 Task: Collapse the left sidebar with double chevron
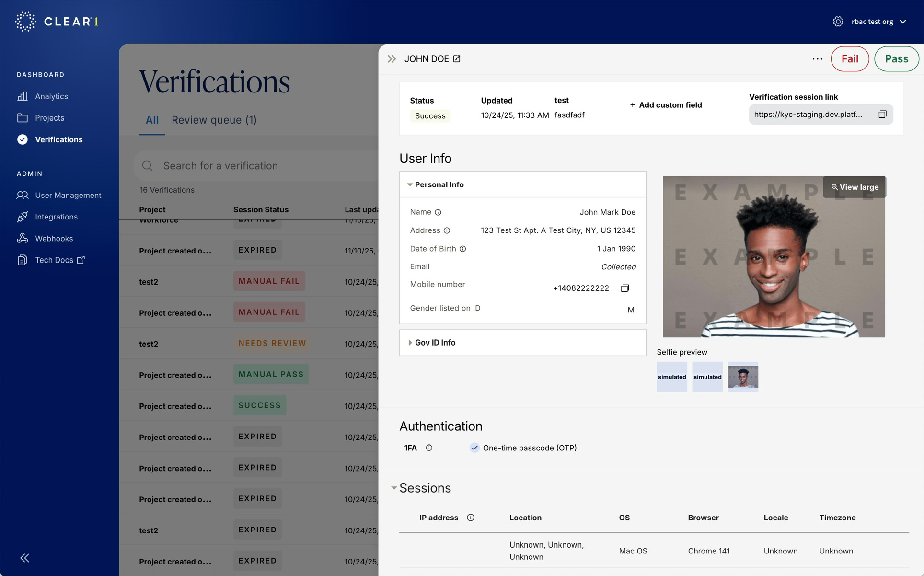24,558
